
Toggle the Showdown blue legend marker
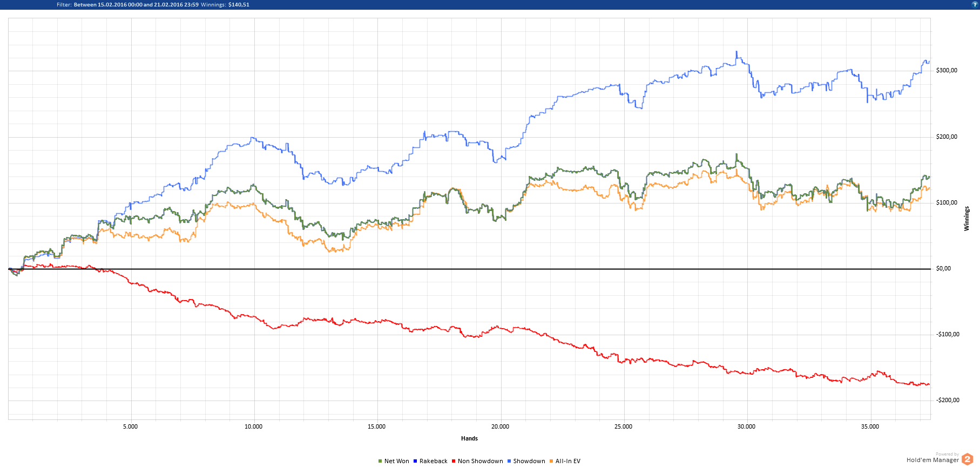509,461
